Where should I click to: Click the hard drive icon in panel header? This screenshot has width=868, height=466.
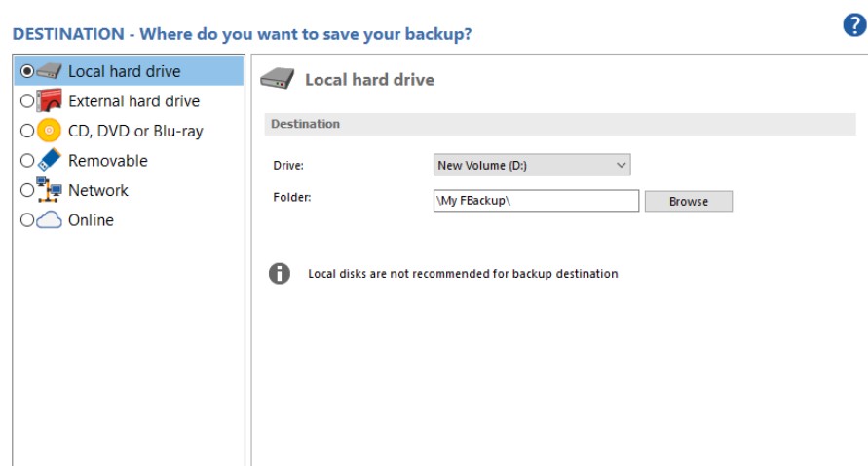[x=278, y=80]
